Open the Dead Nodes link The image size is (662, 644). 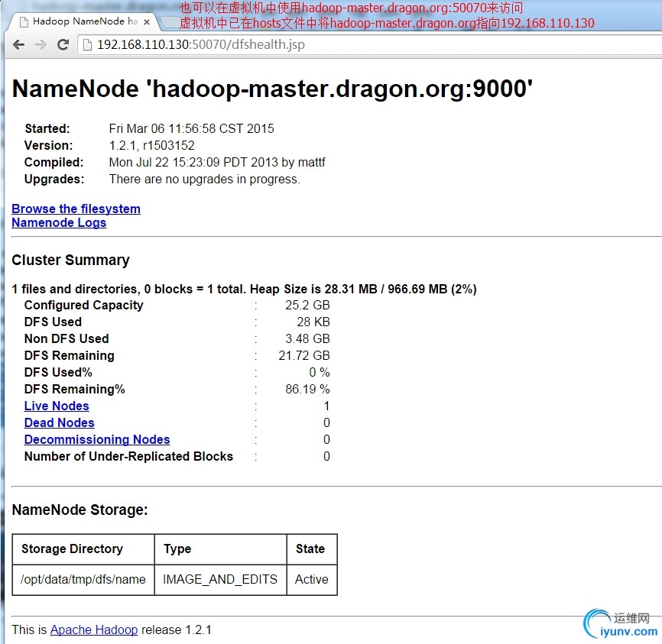[x=59, y=422]
